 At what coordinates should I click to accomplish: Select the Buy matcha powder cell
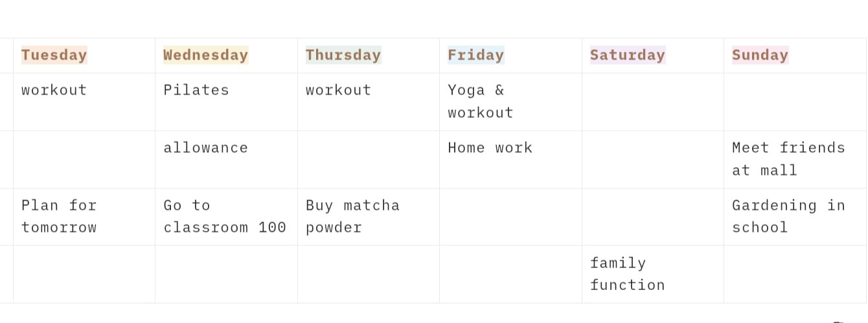click(x=352, y=216)
